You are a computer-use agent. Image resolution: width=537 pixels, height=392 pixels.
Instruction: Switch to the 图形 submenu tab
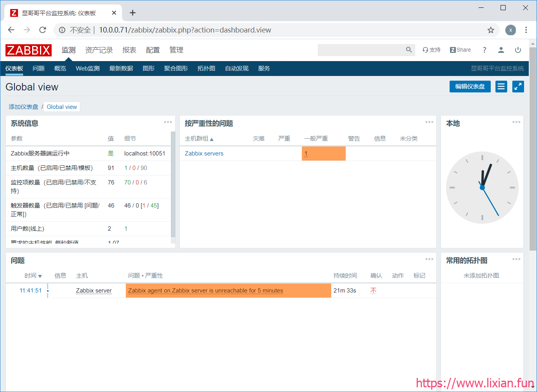149,69
